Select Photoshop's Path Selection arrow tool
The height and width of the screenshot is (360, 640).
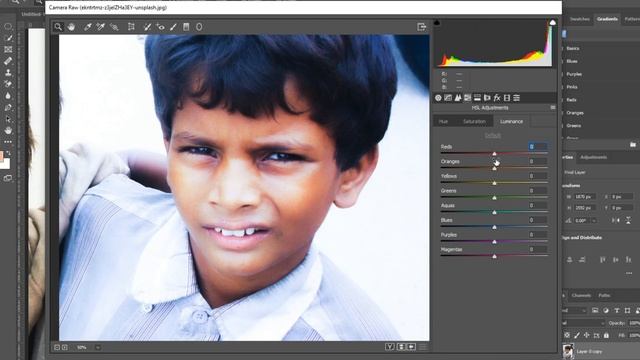tap(8, 119)
